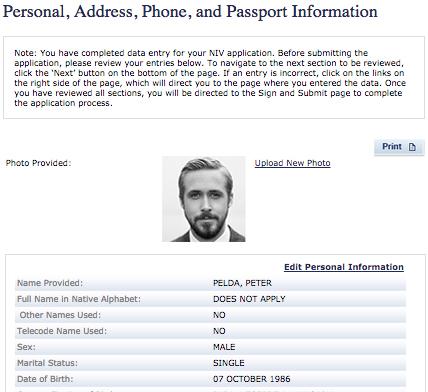This screenshot has height=392, width=428.
Task: Click the Marital Status label
Action: pos(47,363)
